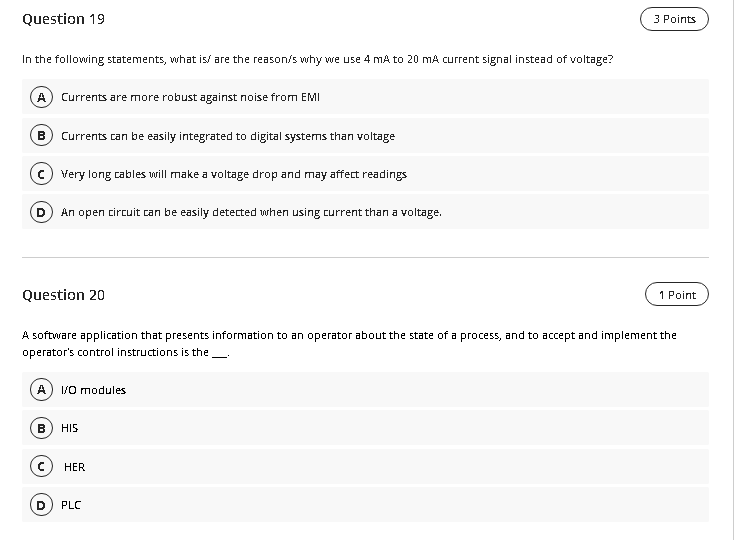
Task: Choose option C circle about long cables
Action: click(41, 174)
